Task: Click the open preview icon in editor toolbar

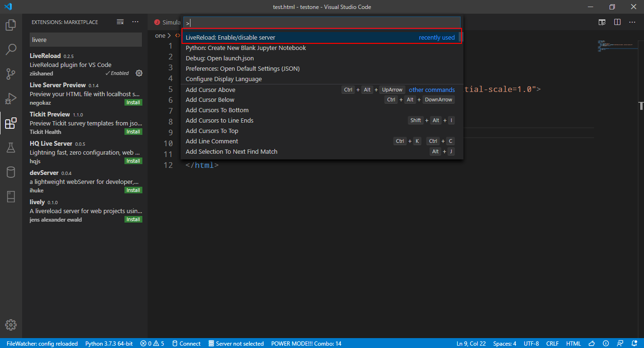Action: [602, 22]
